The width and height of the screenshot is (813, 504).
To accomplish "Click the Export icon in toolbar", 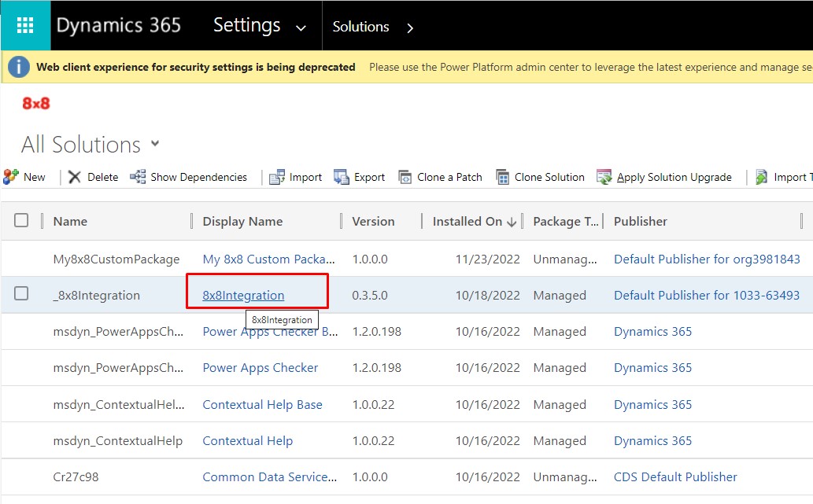I will (x=341, y=177).
